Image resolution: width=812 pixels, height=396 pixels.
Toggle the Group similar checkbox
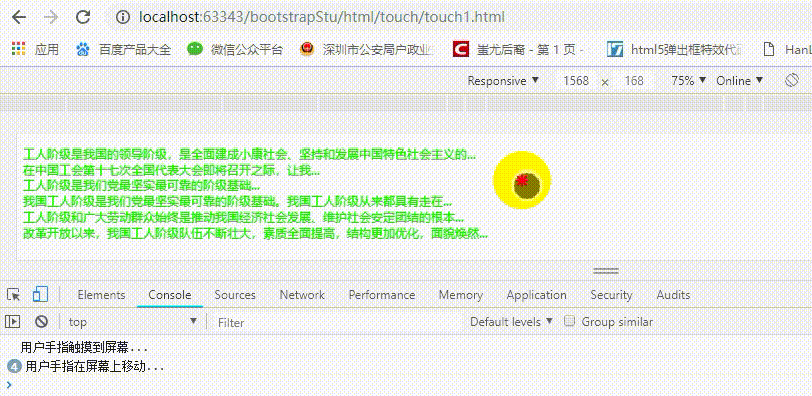point(570,321)
